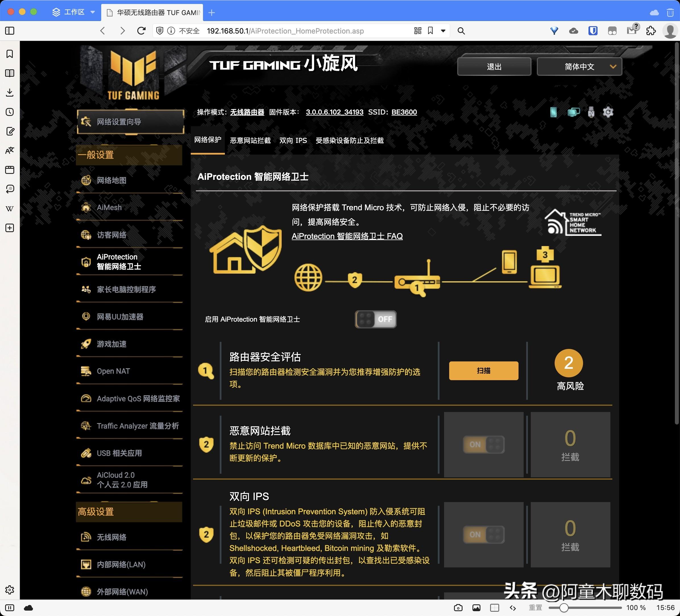Switch to 受感染设备防止及拦截 tab
Image resolution: width=680 pixels, height=616 pixels.
[350, 141]
